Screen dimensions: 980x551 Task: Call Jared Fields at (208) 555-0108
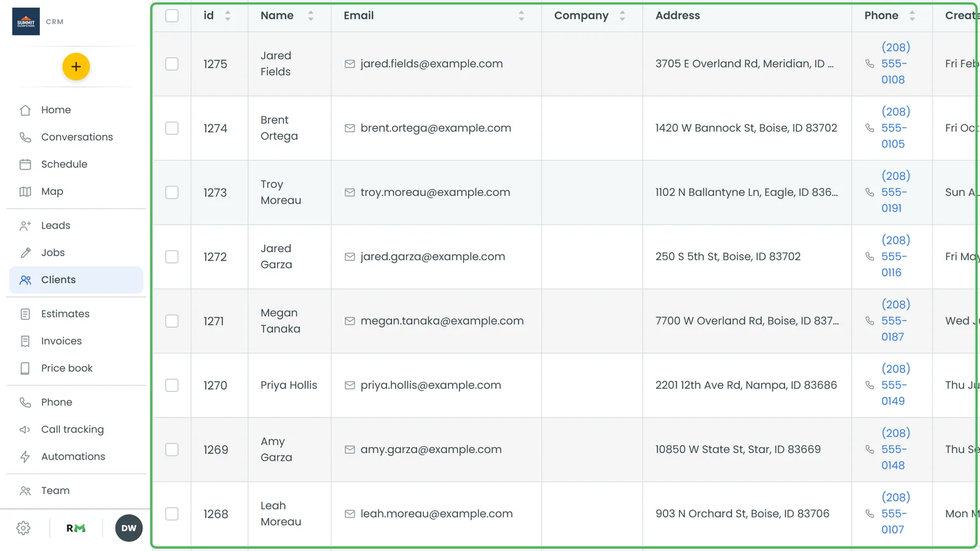tap(895, 64)
